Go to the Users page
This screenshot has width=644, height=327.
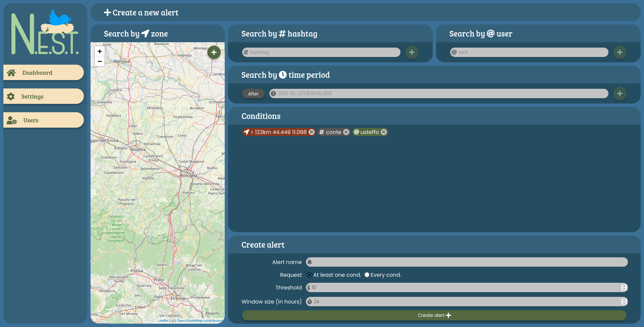(x=44, y=120)
